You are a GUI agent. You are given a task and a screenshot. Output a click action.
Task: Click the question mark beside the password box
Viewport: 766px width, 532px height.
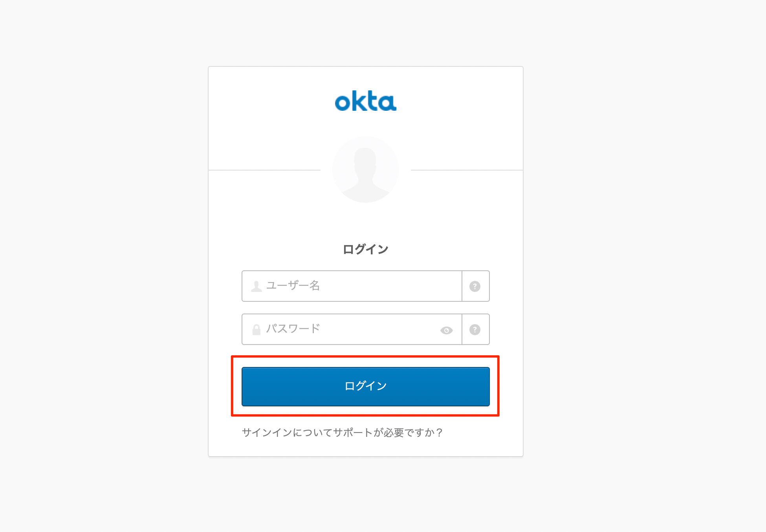(x=475, y=329)
